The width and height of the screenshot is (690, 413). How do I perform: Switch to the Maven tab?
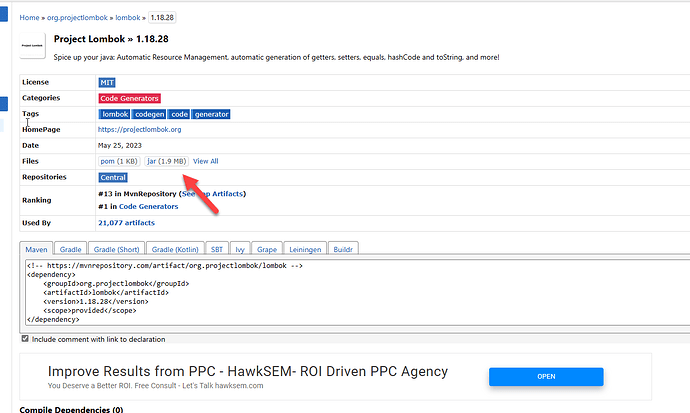point(36,249)
